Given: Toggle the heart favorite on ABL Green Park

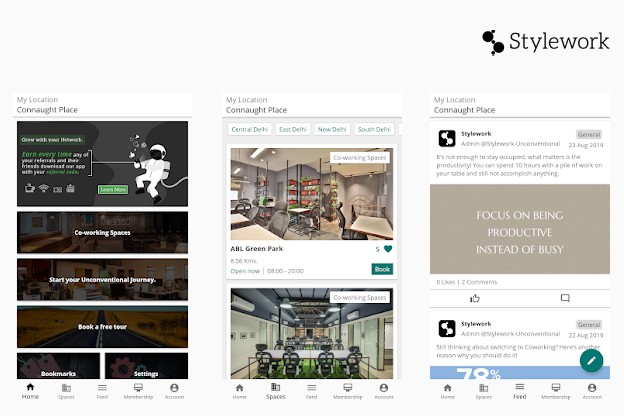Looking at the screenshot, I should coord(388,249).
